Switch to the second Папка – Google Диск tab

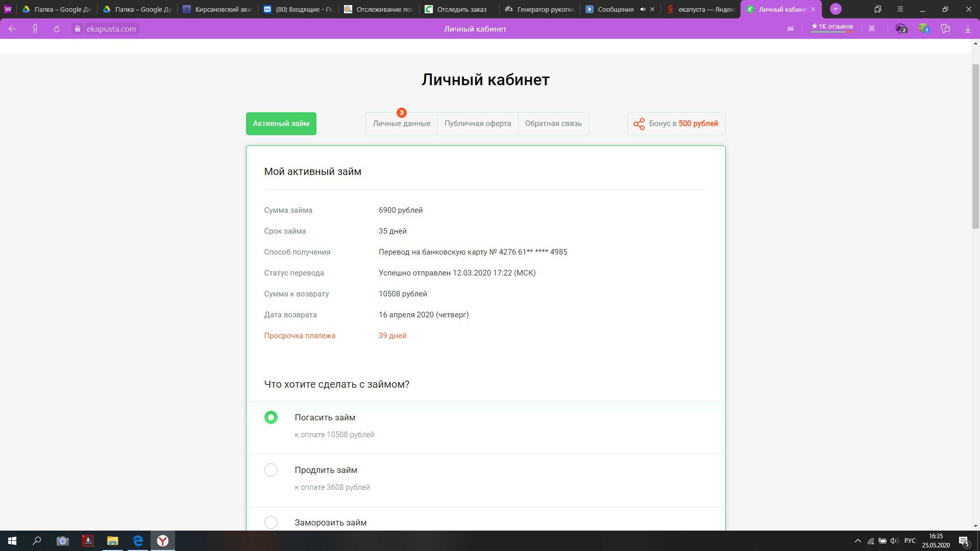pos(137,9)
